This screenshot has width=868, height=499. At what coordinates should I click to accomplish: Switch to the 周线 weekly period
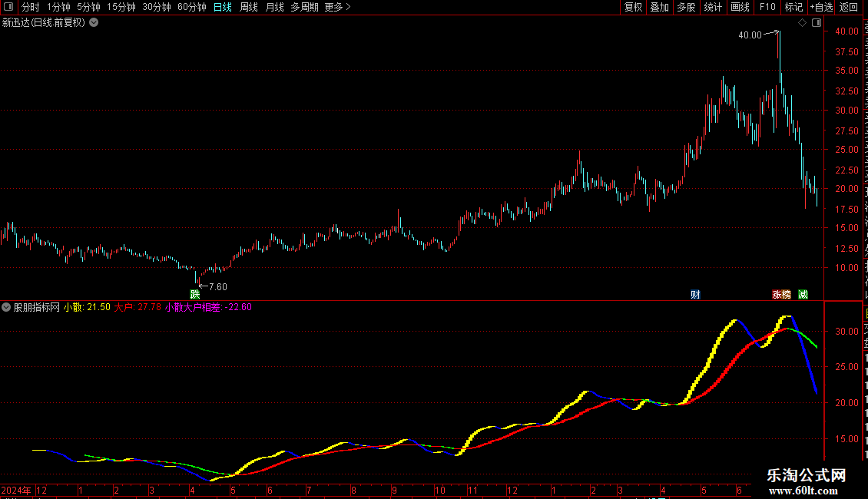[x=249, y=7]
